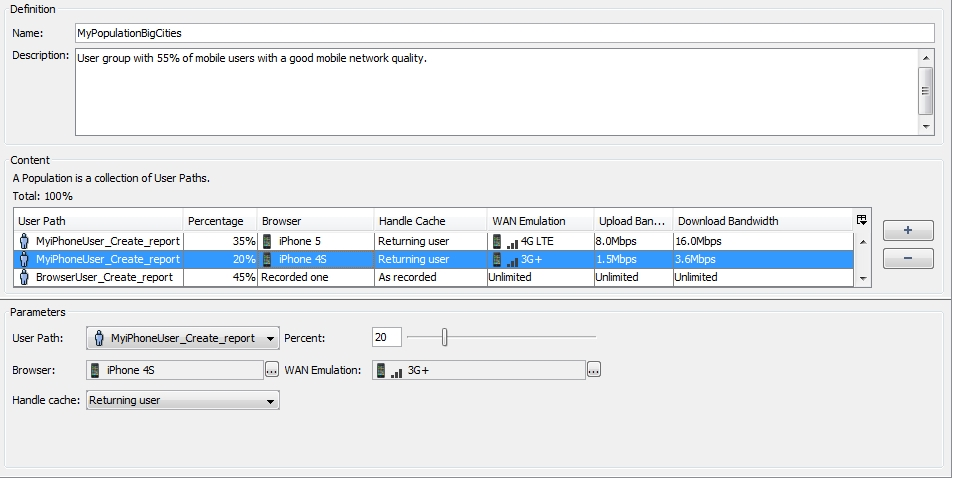Open the Browser selection ellipsis button

tap(272, 370)
